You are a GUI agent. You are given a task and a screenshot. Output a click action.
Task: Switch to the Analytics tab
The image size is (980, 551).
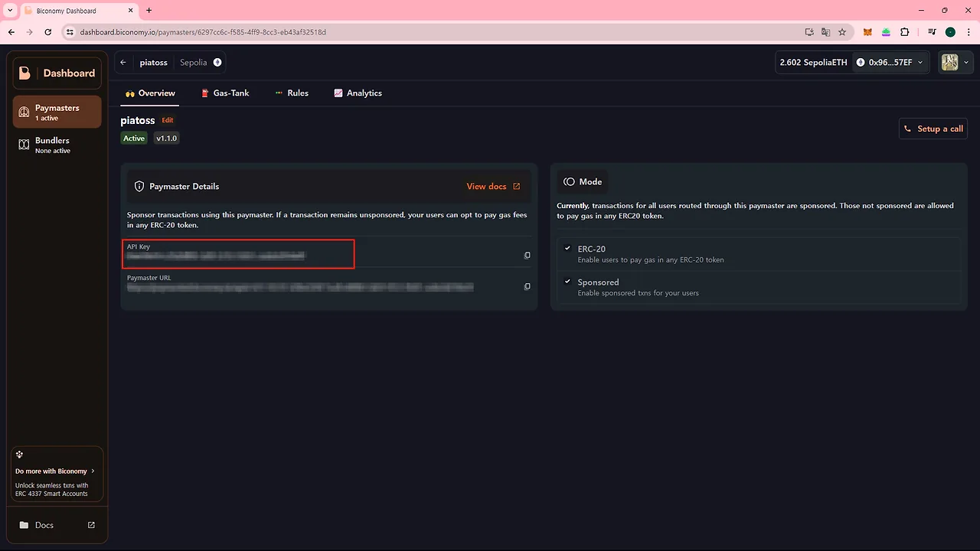point(358,93)
